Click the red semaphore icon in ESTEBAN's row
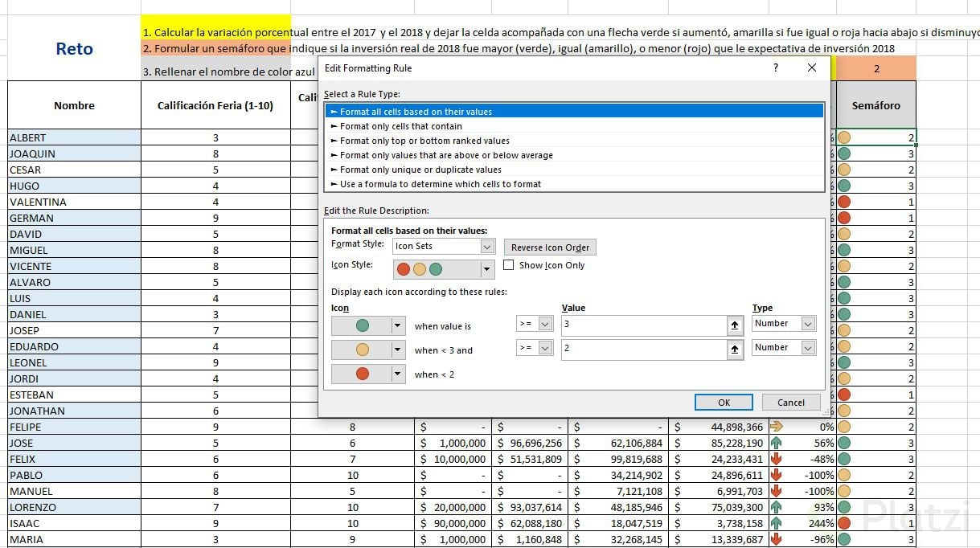Image resolution: width=980 pixels, height=548 pixels. (x=844, y=395)
